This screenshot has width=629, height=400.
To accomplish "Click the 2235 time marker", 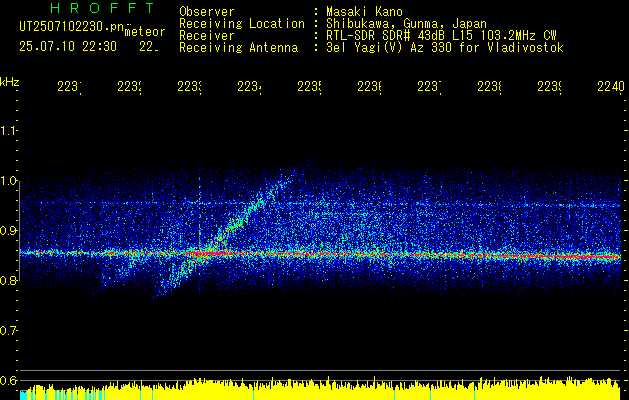I will 309,86.
